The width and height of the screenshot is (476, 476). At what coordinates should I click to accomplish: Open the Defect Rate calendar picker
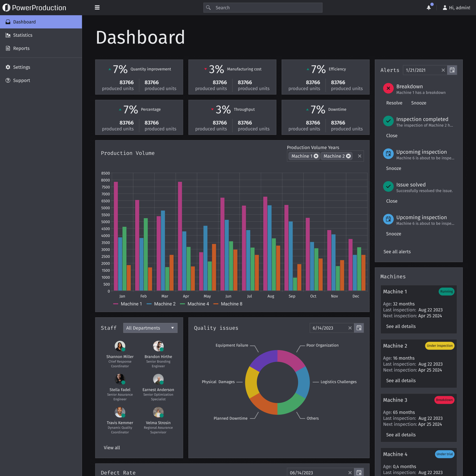(359, 472)
